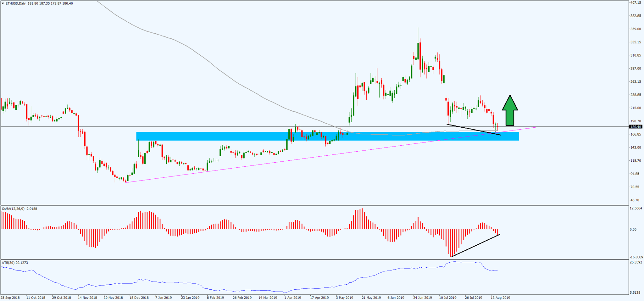
Task: Click the current price tag 180.40
Action: (635, 127)
